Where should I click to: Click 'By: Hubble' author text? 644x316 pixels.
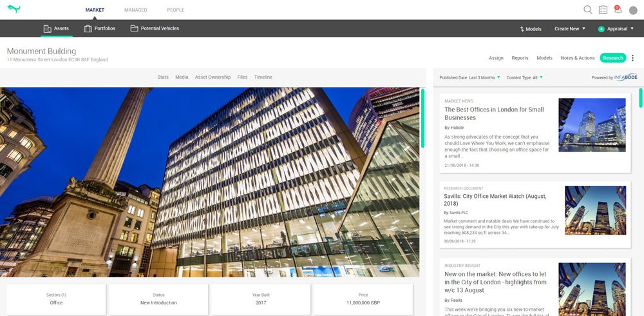point(454,128)
